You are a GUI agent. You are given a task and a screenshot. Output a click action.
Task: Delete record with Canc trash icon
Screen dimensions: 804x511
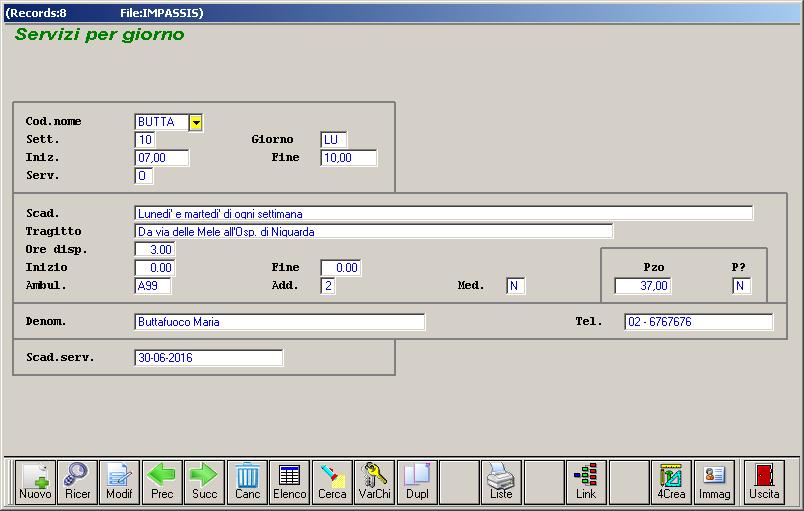247,482
